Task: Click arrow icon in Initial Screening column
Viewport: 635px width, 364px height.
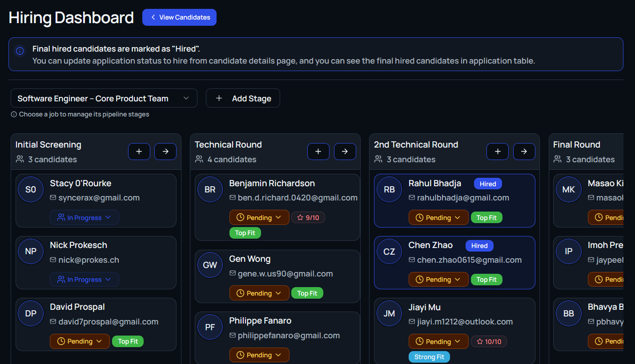Action: pos(165,152)
